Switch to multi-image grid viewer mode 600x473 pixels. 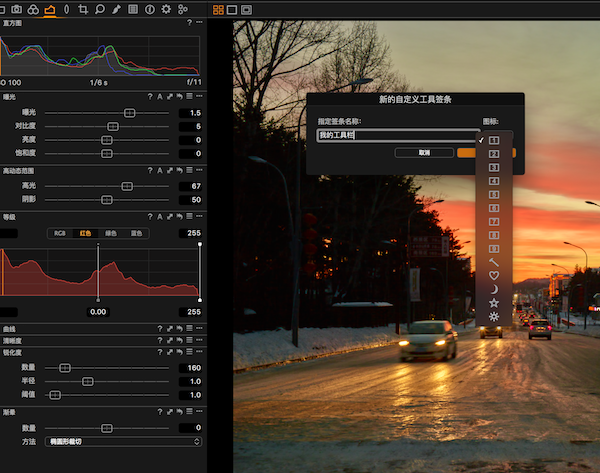[x=219, y=9]
